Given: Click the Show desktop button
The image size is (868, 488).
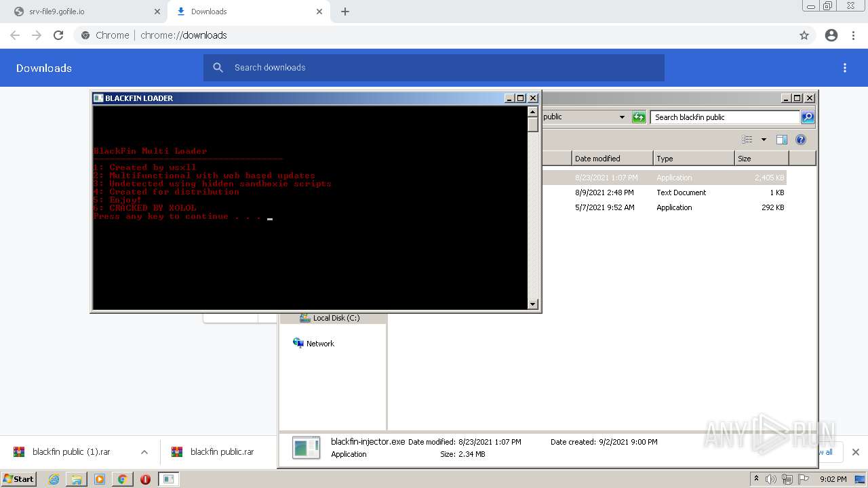Looking at the screenshot, I should coord(861,479).
